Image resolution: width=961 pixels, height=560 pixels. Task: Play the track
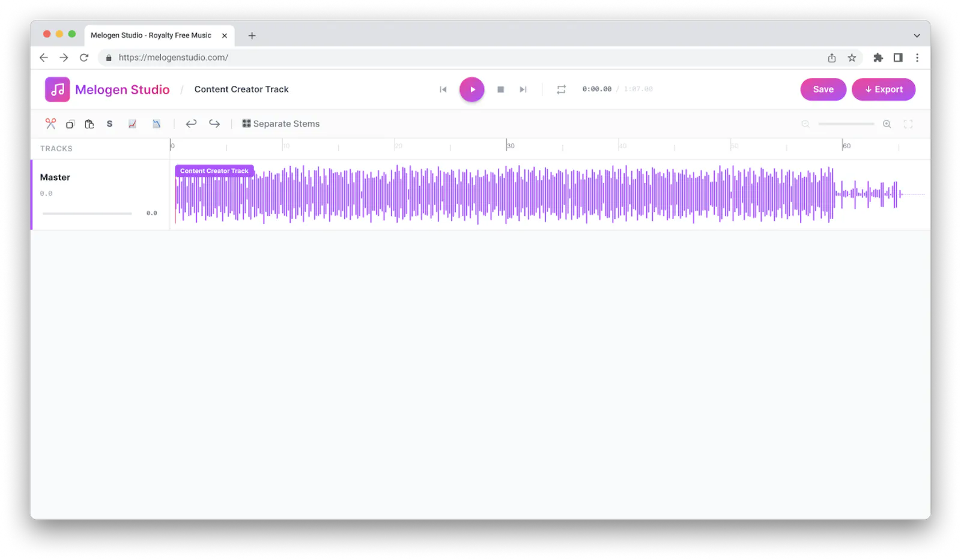(472, 89)
